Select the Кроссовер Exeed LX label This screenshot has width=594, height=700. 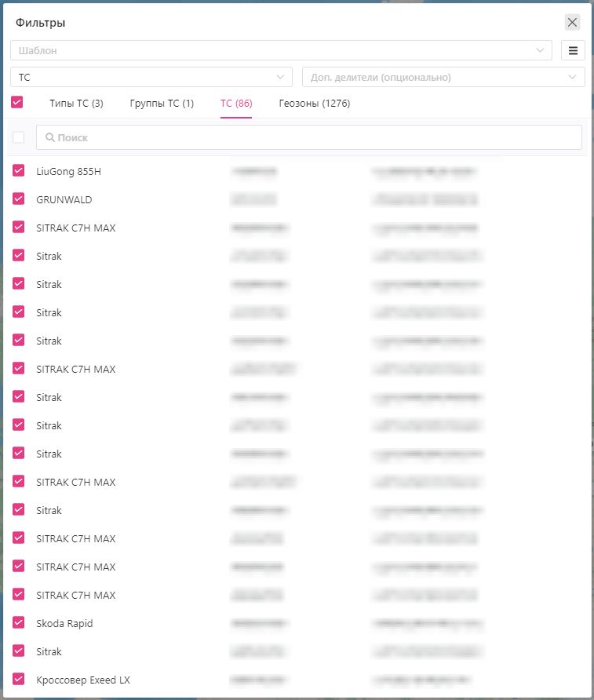pos(83,680)
